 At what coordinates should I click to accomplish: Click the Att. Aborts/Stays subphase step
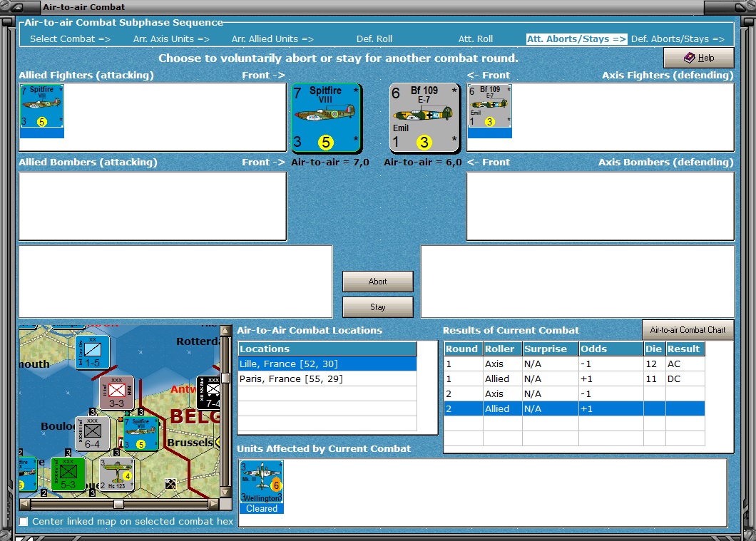pyautogui.click(x=577, y=39)
